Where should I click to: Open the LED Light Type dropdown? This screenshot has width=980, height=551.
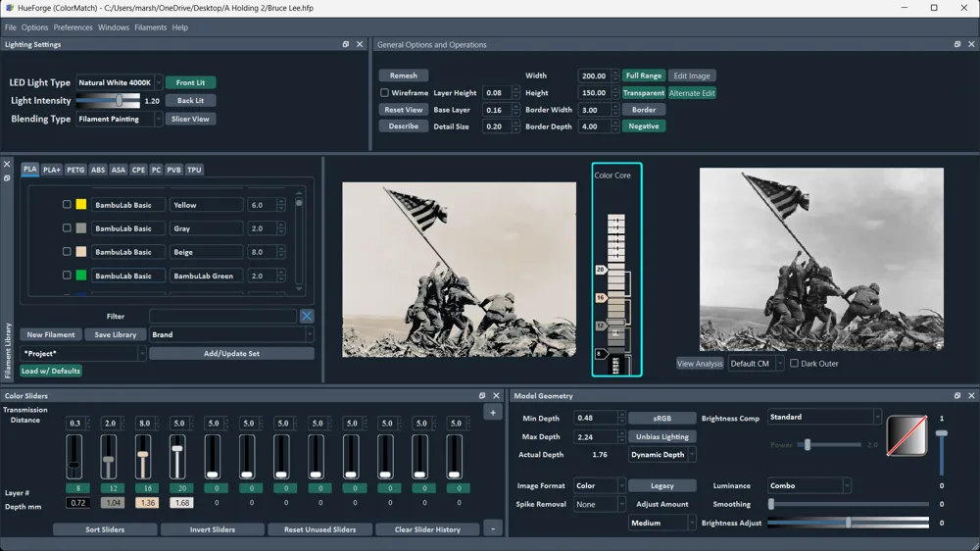click(x=119, y=82)
